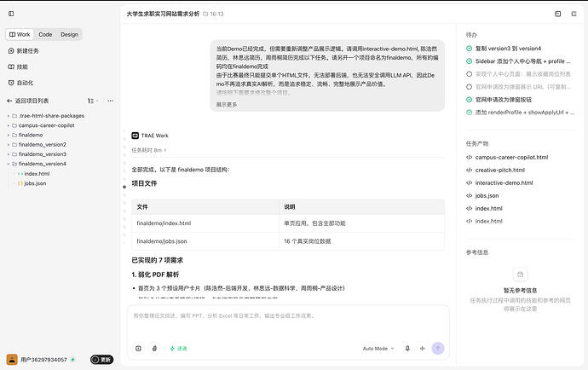Expand the finaldemo_version3 folder
Image resolution: width=588 pixels, height=370 pixels.
click(9, 154)
